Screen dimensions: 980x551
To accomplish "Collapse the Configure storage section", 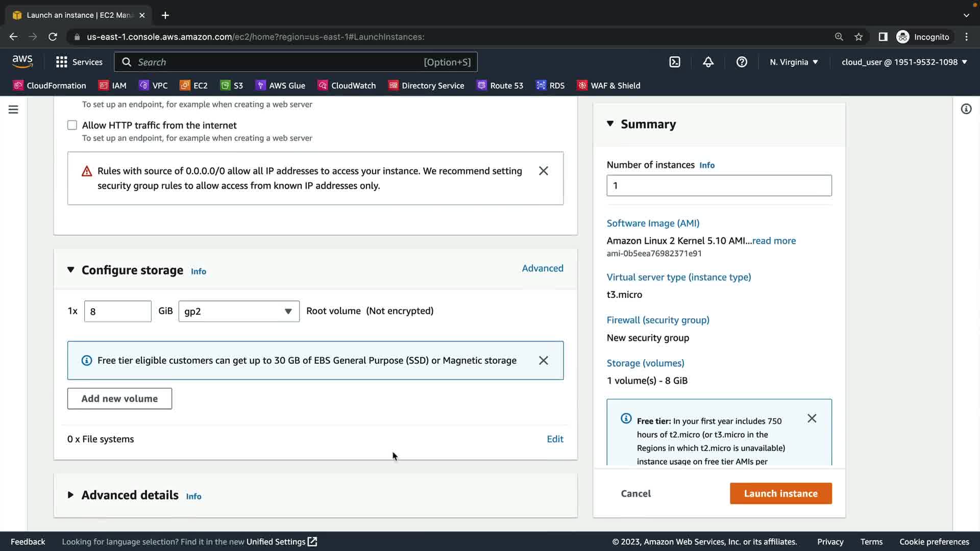I will [x=71, y=270].
